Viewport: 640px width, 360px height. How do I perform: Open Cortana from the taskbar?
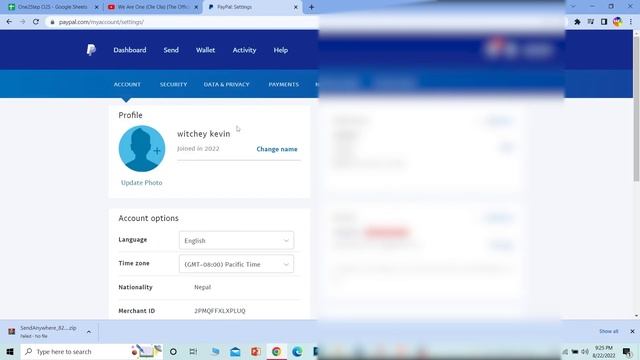[173, 351]
